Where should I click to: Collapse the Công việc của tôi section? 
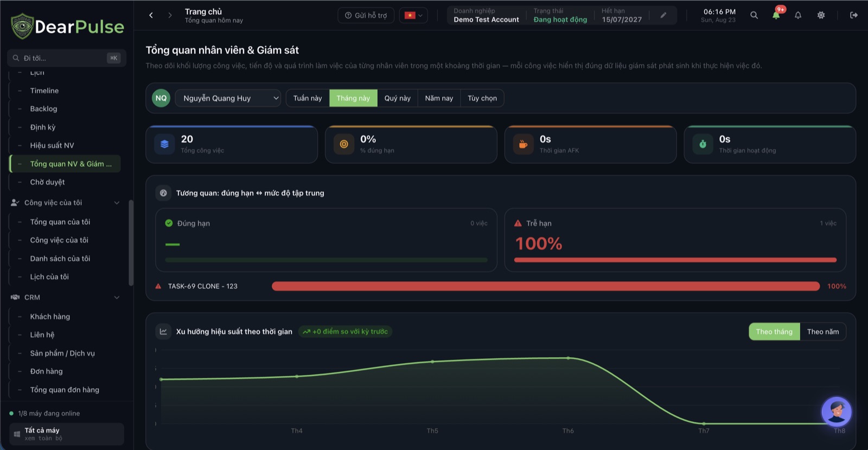click(x=117, y=202)
